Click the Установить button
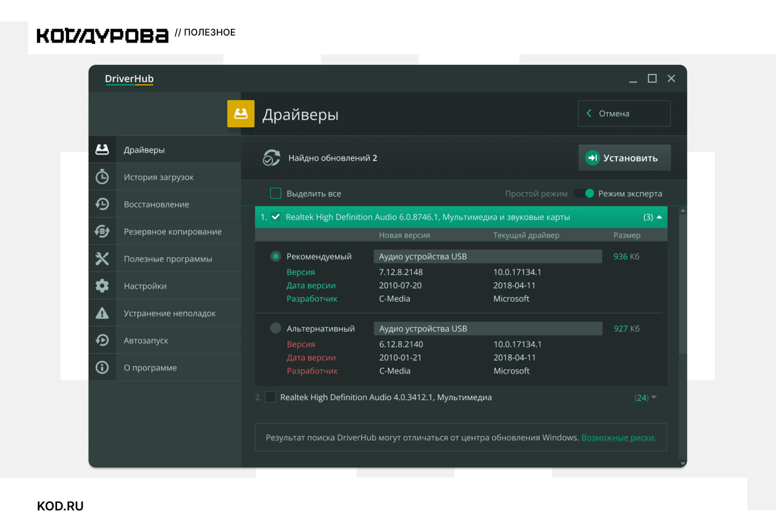The width and height of the screenshot is (776, 532). (624, 158)
